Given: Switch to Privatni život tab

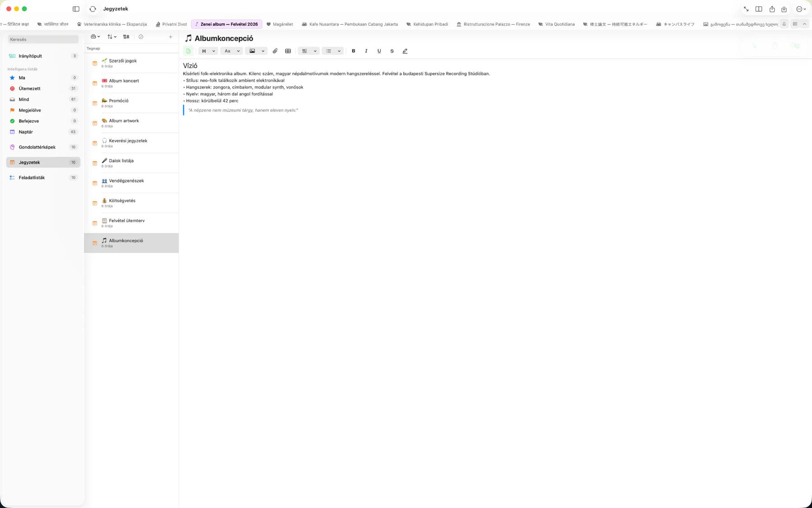Looking at the screenshot, I should (171, 24).
